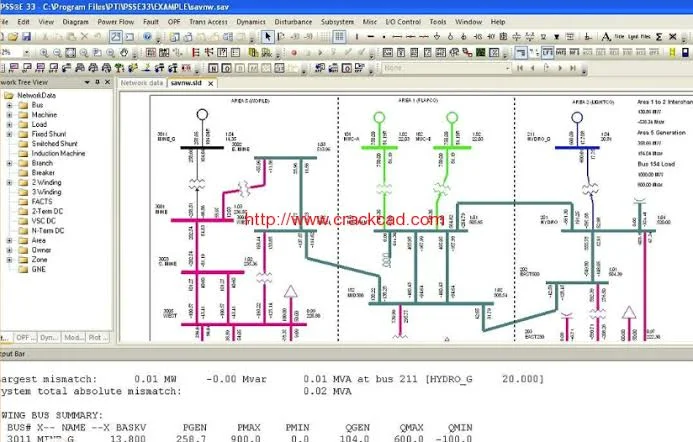Open help with the blue question mark icon

pyautogui.click(x=148, y=37)
